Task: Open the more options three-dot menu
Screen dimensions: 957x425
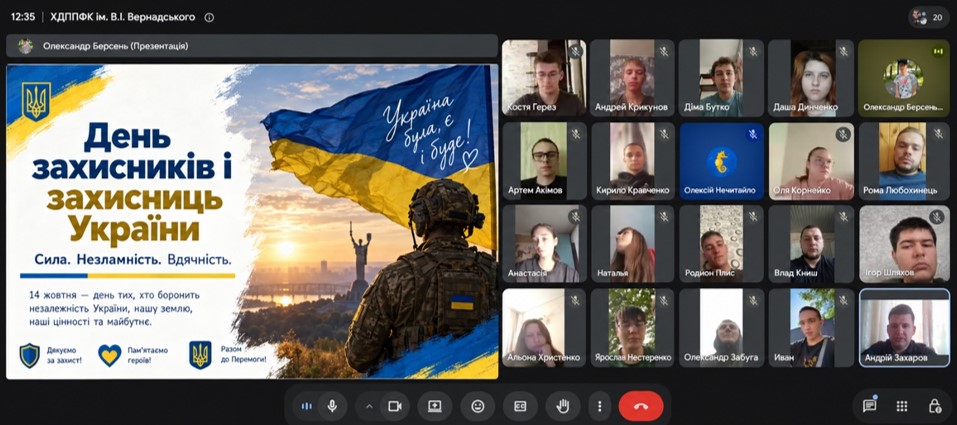Action: point(600,407)
